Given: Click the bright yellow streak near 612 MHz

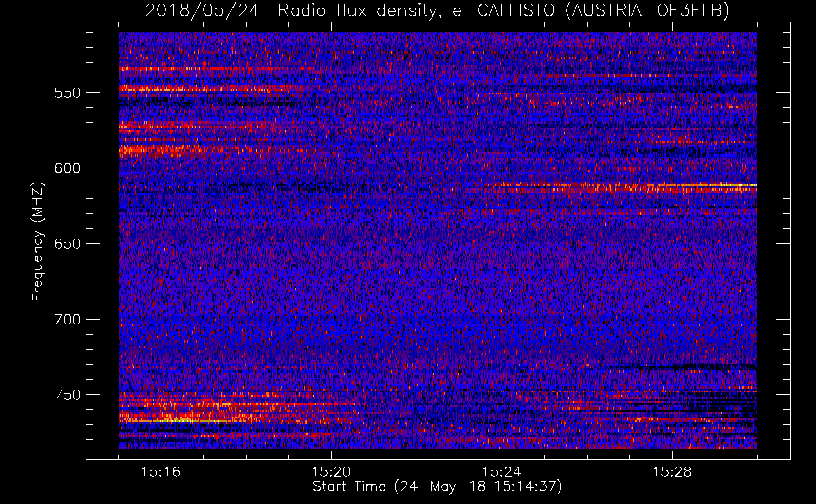Looking at the screenshot, I should tap(716, 185).
